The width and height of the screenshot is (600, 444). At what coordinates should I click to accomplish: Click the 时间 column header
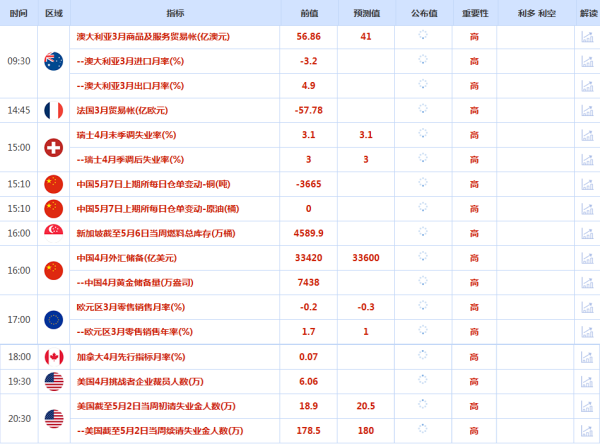[x=18, y=13]
